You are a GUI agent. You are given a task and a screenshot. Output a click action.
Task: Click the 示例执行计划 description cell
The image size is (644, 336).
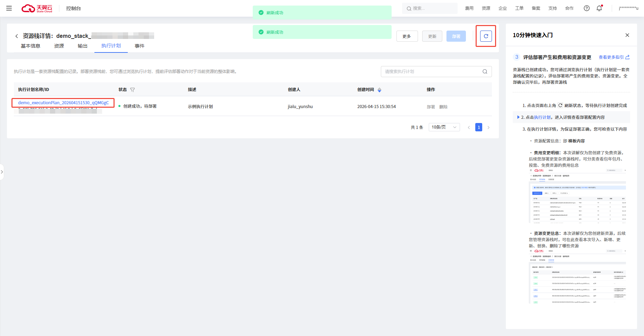[x=200, y=107]
